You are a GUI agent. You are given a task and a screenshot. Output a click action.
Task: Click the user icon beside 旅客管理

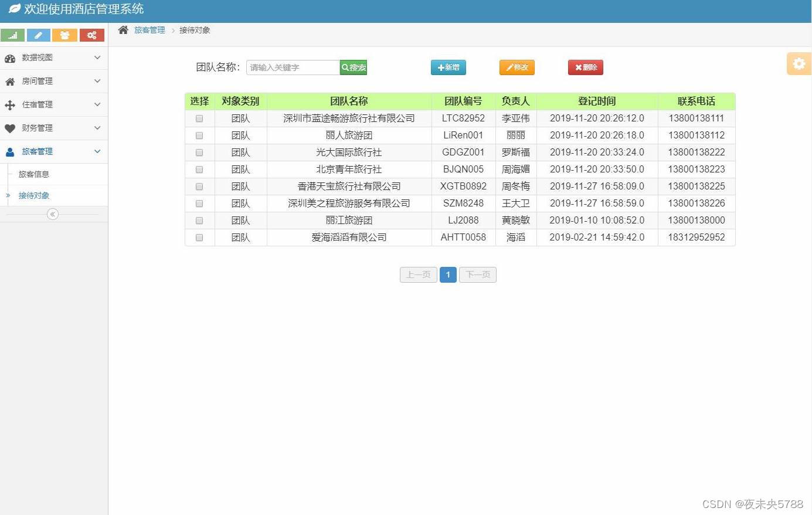coord(10,152)
